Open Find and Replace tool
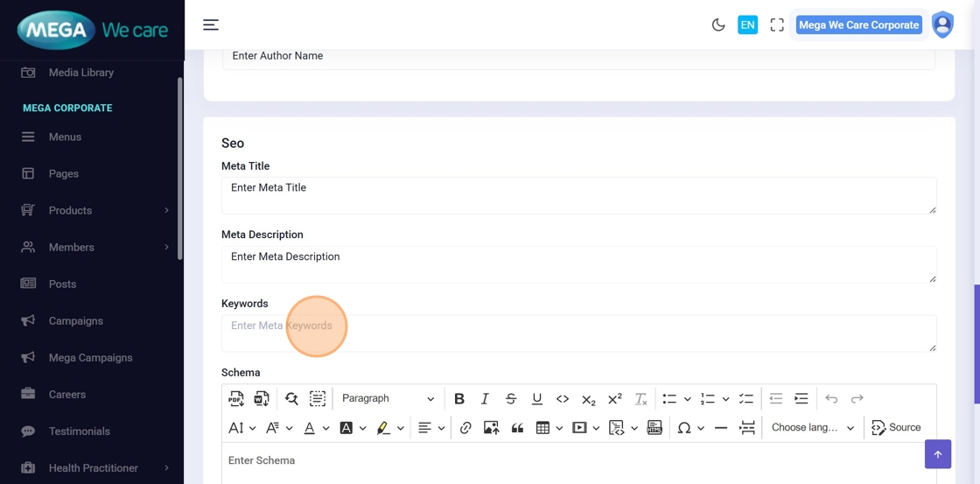The image size is (980, 484). (291, 399)
